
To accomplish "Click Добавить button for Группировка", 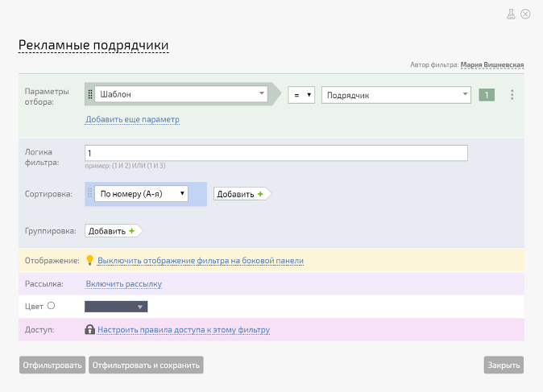I will point(112,231).
